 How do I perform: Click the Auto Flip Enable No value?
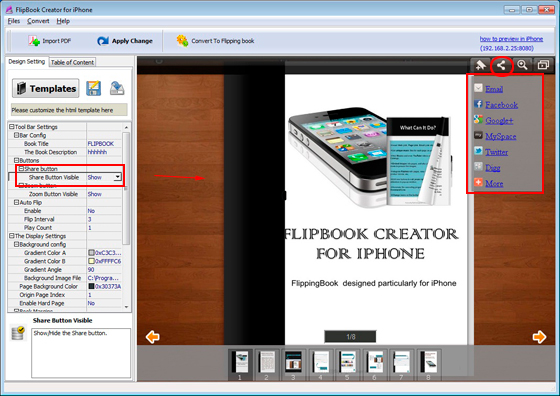[x=91, y=211]
